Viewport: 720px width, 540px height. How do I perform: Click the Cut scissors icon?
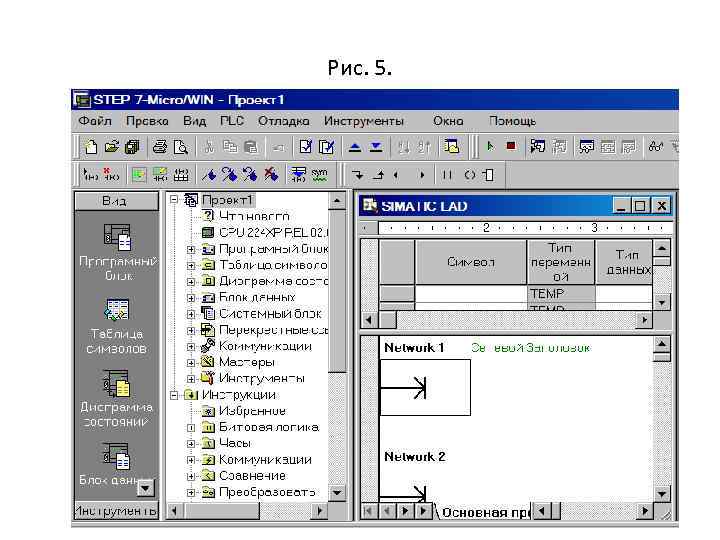pyautogui.click(x=209, y=147)
